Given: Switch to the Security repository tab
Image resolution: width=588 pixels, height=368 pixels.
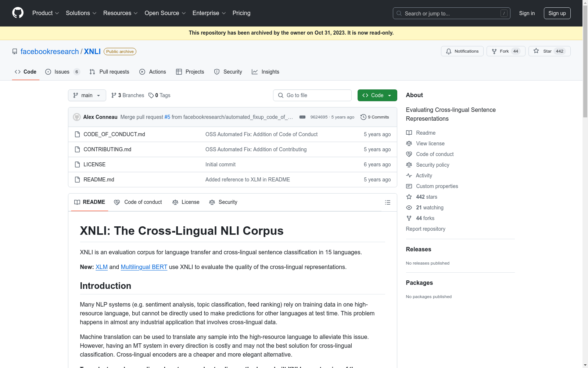Looking at the screenshot, I should (x=228, y=72).
